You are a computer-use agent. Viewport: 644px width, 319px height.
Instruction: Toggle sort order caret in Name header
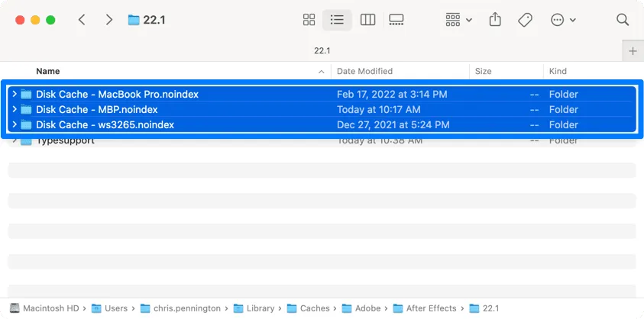321,72
